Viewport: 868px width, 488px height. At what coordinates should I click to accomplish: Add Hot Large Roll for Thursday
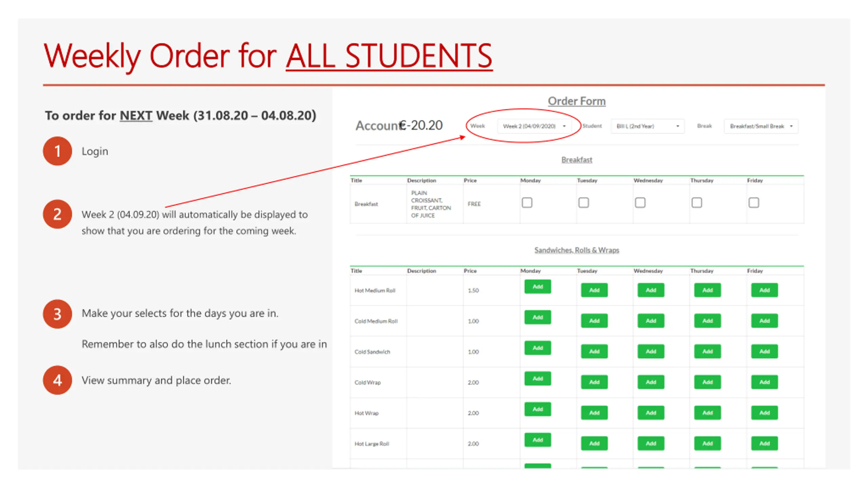(x=708, y=443)
